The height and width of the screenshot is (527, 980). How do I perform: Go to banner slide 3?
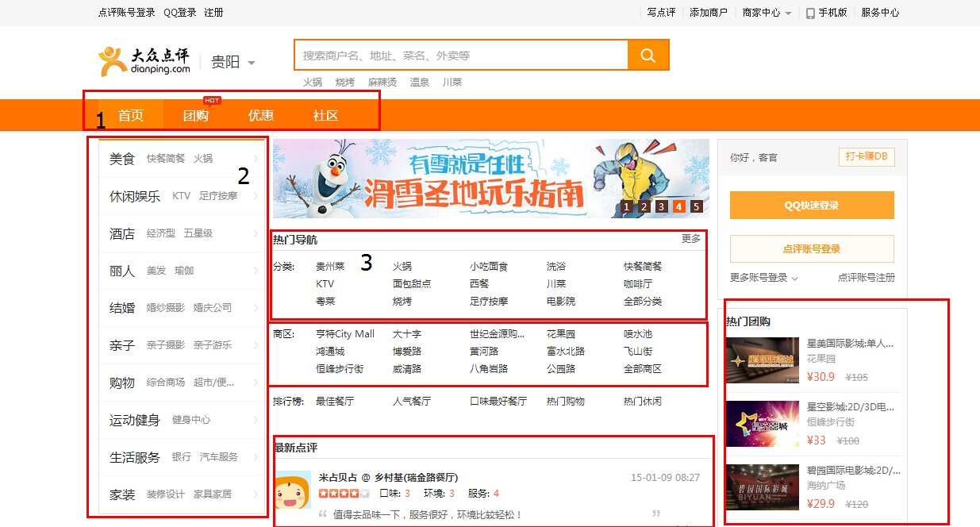pos(662,207)
